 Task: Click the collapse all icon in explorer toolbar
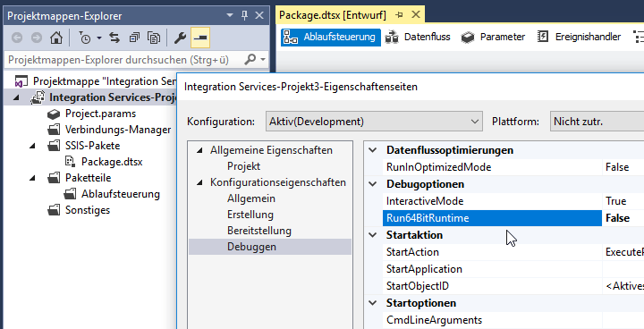[134, 38]
